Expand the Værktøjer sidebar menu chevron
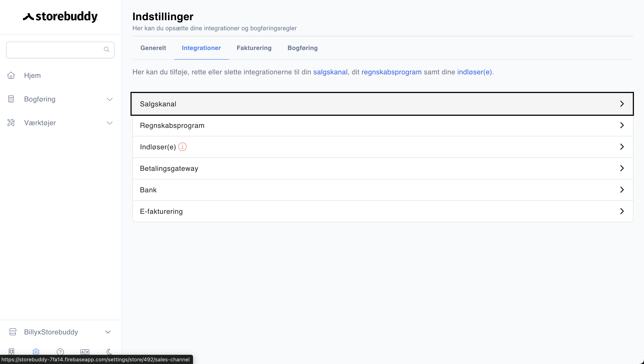644x364 pixels. (x=109, y=123)
